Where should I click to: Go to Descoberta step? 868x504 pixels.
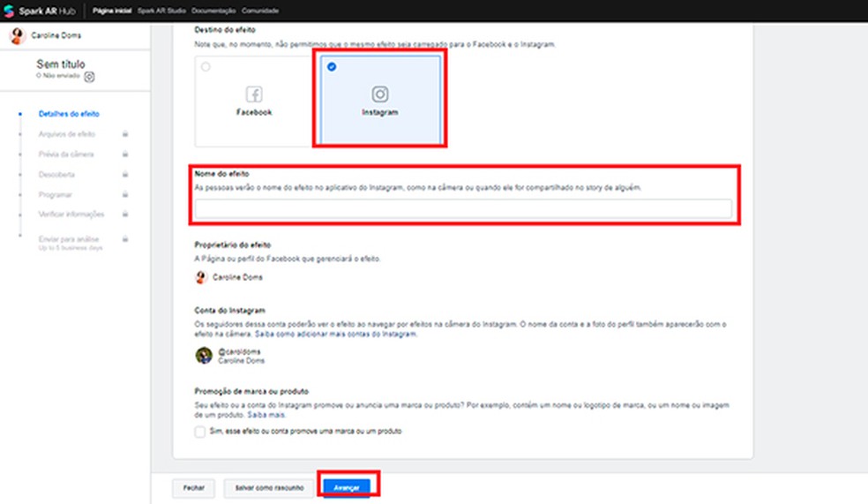point(56,175)
